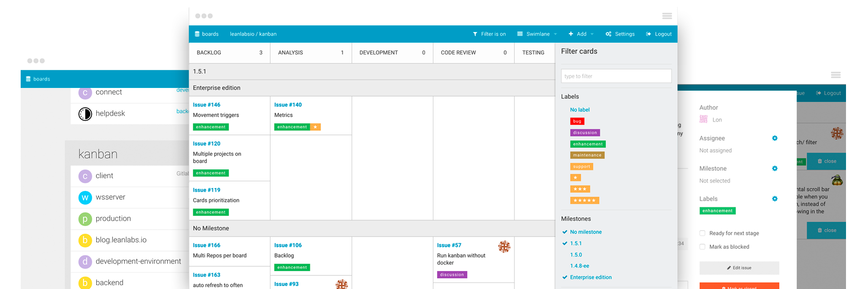Filter by the green enhancement label
This screenshot has width=868, height=289.
[x=588, y=144]
